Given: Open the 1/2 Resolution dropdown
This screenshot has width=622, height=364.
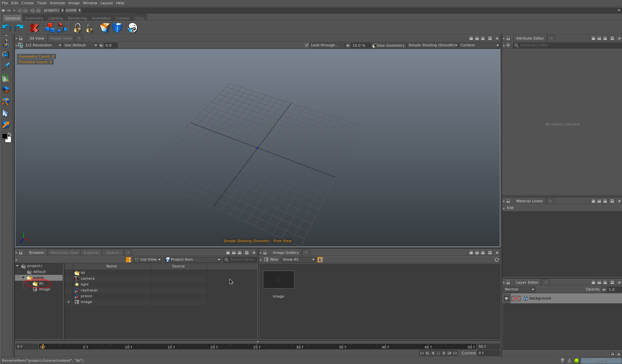Looking at the screenshot, I should pyautogui.click(x=43, y=45).
